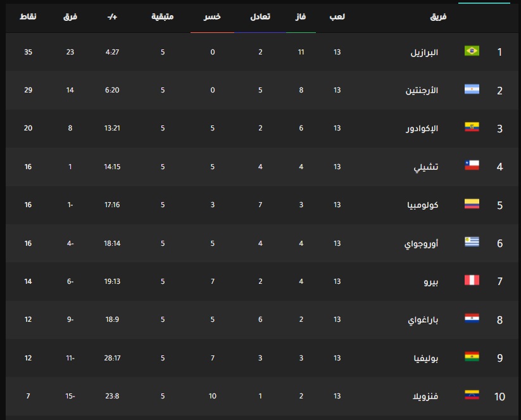Select the فنزويلا team row name
This screenshot has height=420, width=521.
[x=425, y=397]
